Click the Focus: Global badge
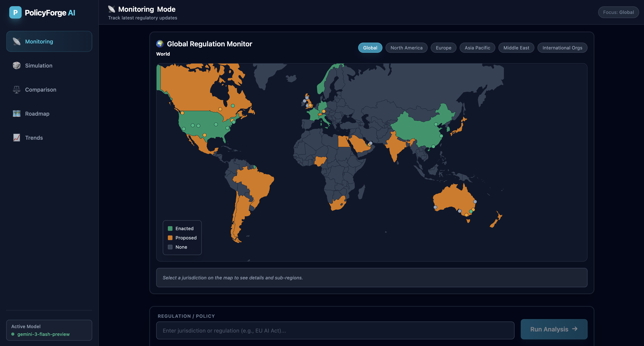Screen dimensions: 644x346 tap(618, 12)
